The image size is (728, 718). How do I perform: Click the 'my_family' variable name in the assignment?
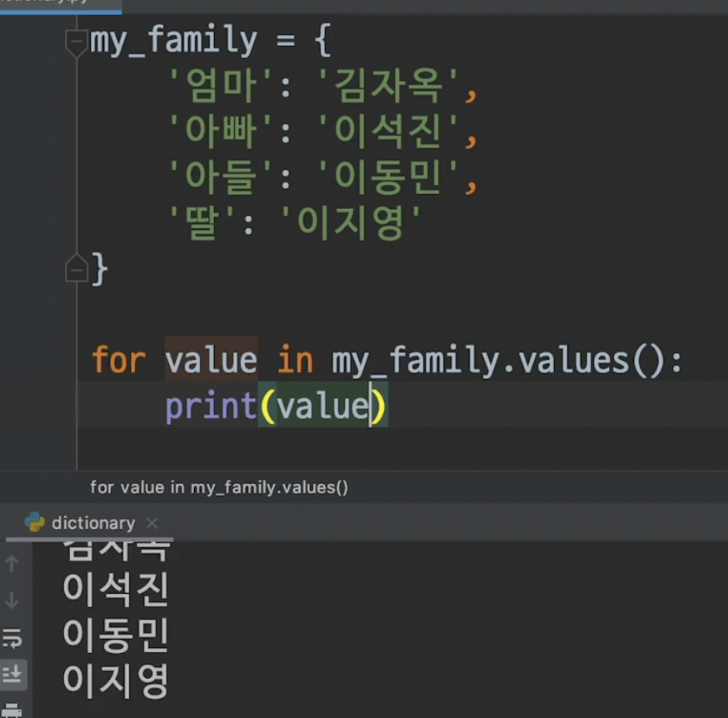click(x=173, y=41)
